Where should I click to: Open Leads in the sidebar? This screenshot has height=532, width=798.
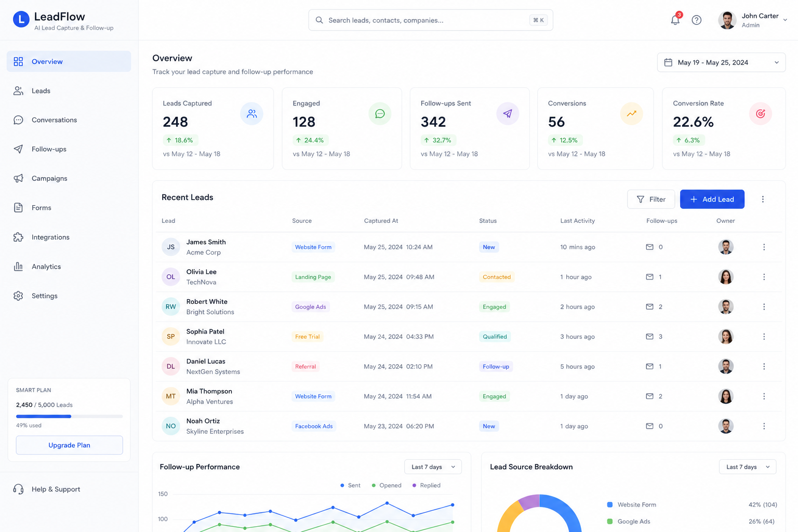click(x=69, y=91)
